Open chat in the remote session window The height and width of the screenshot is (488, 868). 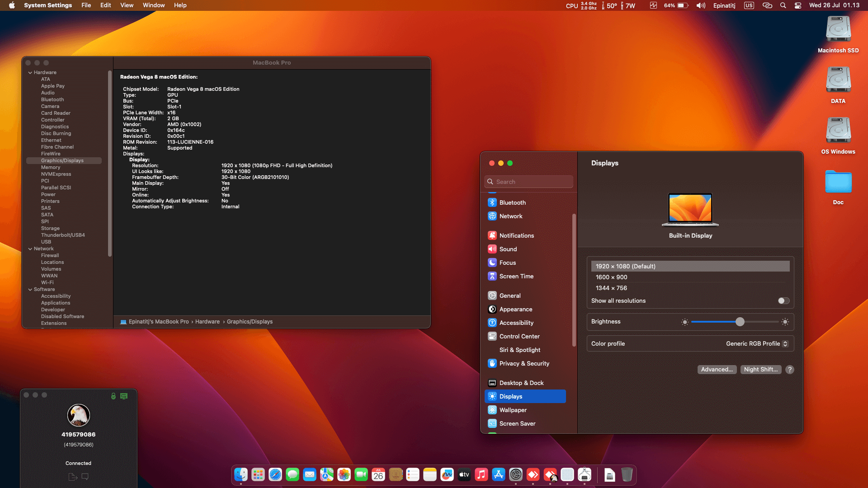coord(85,477)
